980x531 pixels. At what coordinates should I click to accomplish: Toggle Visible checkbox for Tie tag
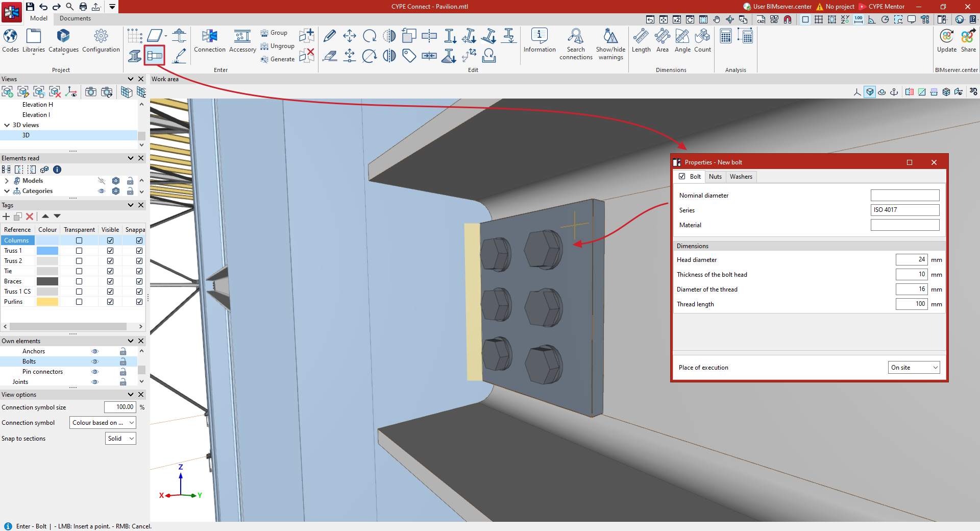click(x=110, y=271)
